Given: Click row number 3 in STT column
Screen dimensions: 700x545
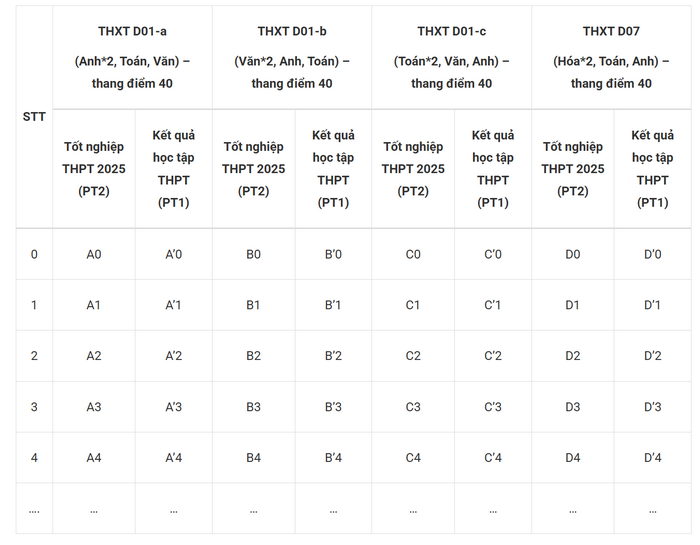Looking at the screenshot, I should (34, 407).
